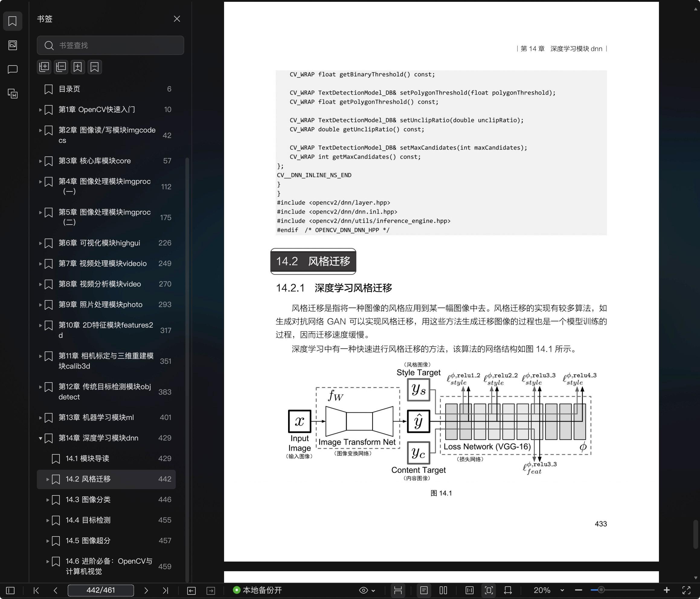Image resolution: width=700 pixels, height=599 pixels.
Task: Go back to previous view
Action: click(x=191, y=591)
